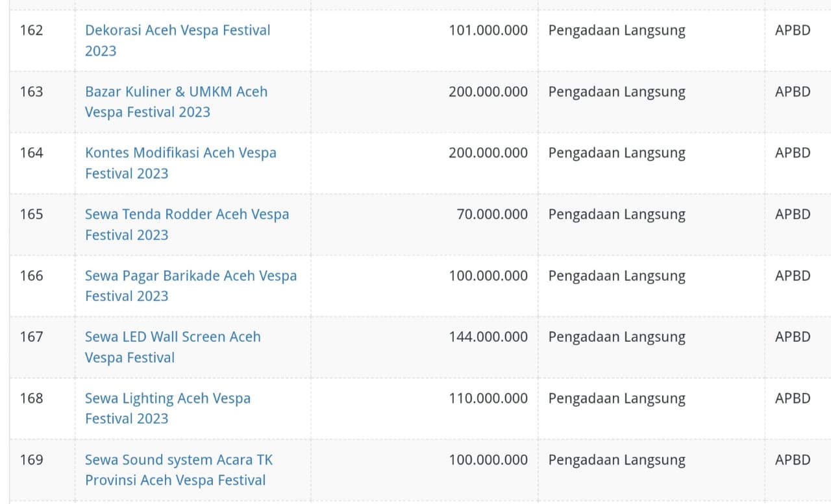
Task: Click the 144.000.000 amount value
Action: [x=488, y=337]
